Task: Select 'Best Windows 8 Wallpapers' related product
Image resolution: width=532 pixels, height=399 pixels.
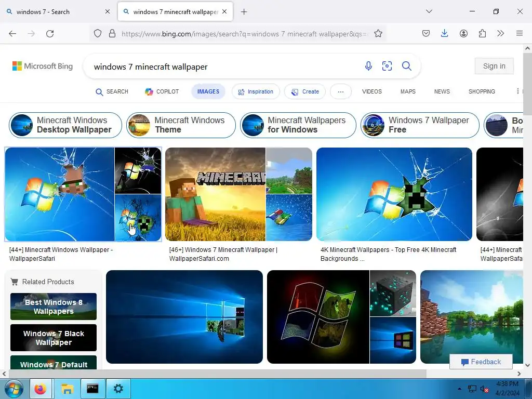Action: coord(54,307)
